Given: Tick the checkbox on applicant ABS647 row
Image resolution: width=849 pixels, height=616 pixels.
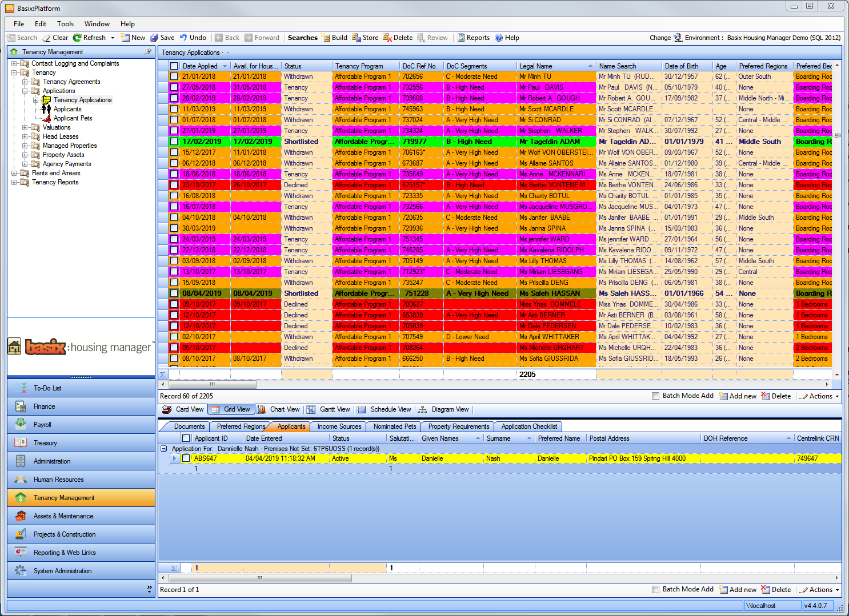Looking at the screenshot, I should pyautogui.click(x=186, y=458).
